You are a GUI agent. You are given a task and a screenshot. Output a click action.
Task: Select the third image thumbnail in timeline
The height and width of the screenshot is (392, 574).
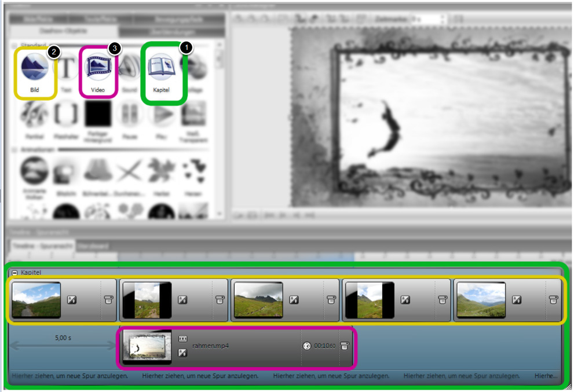click(x=258, y=300)
